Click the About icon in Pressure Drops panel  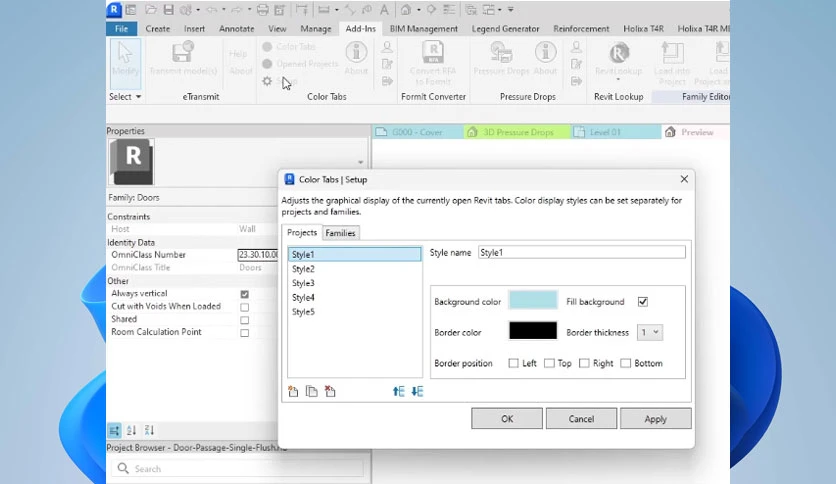point(545,52)
